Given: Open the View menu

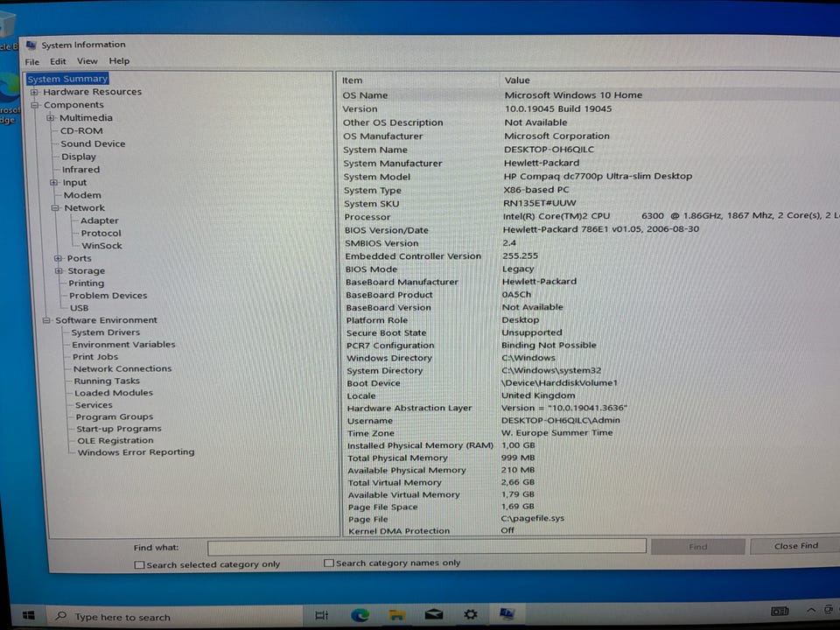Looking at the screenshot, I should click(87, 61).
